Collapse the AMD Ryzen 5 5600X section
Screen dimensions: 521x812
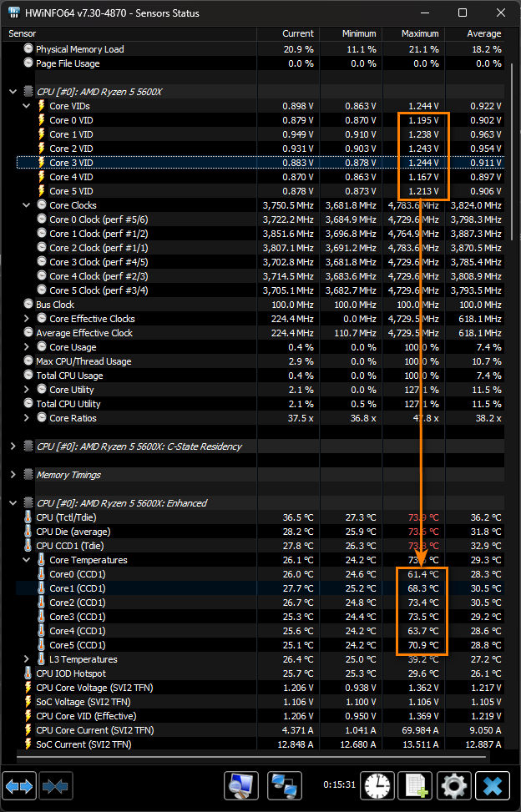pos(13,92)
